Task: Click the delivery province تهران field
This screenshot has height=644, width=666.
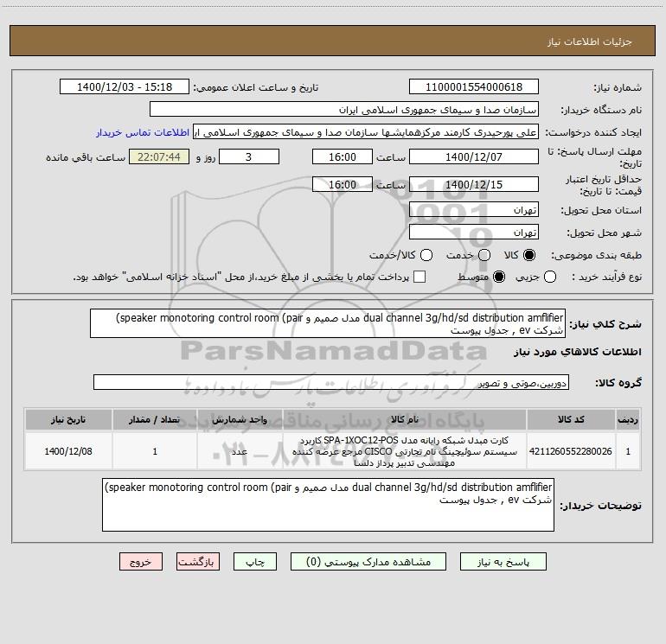Action: pos(474,210)
